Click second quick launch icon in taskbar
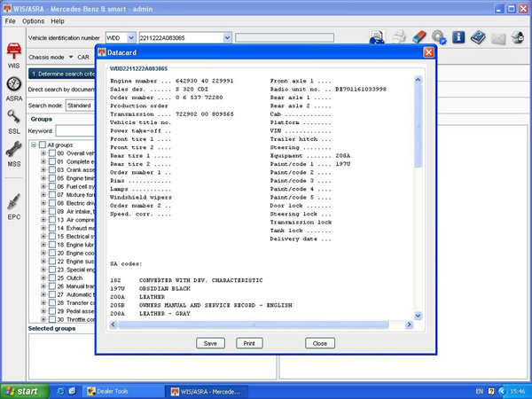This screenshot has width=532, height=399. coord(73,391)
